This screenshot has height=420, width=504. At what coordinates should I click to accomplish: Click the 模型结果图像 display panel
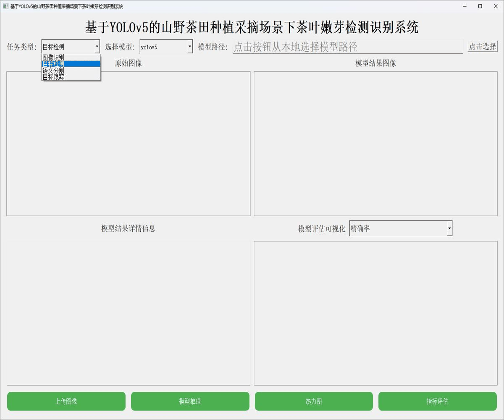(375, 144)
